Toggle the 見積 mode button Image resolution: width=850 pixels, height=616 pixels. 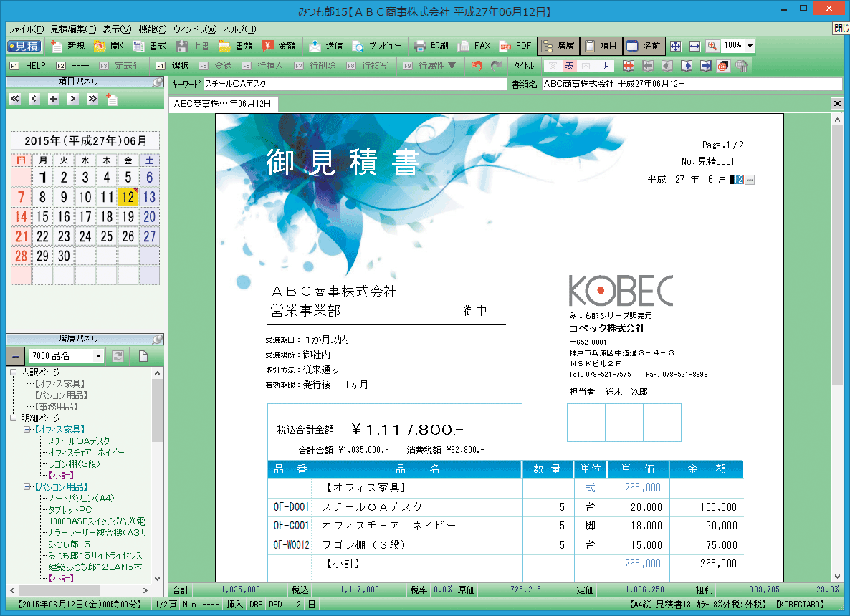click(24, 46)
